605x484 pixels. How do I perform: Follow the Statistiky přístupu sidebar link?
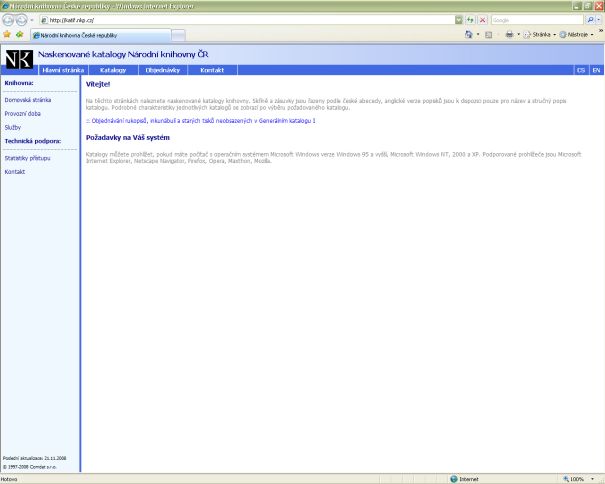(26, 158)
